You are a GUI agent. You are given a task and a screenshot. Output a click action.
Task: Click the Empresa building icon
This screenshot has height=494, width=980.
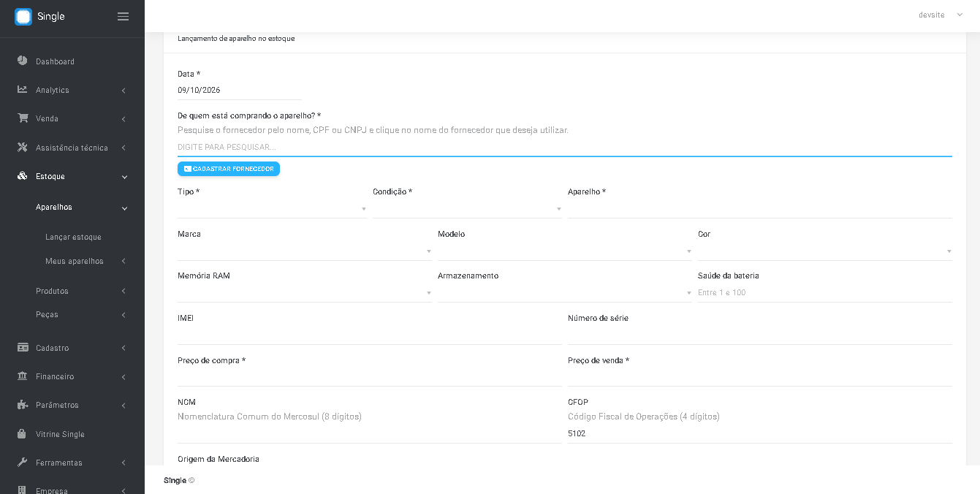23,490
